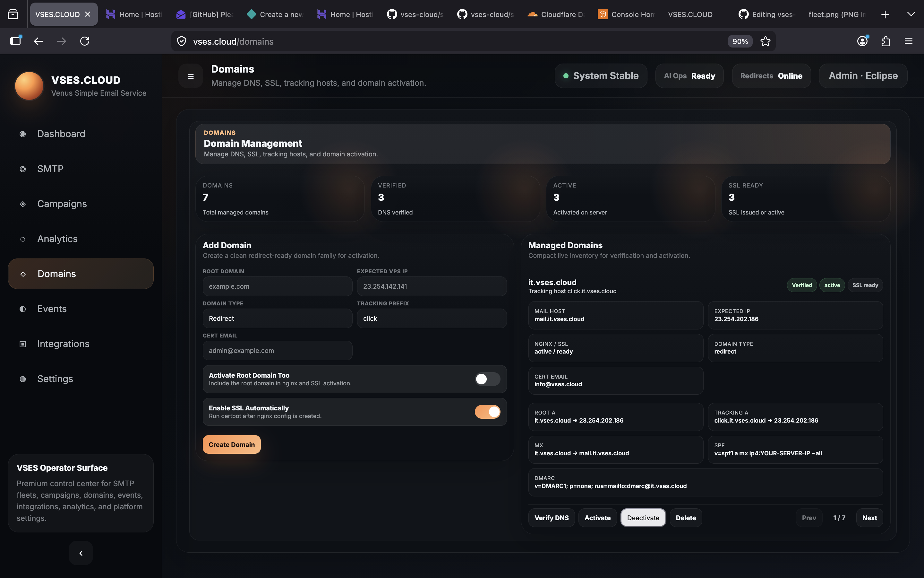Toggle Enable SSL Automatically switch
924x578 pixels.
[487, 412]
